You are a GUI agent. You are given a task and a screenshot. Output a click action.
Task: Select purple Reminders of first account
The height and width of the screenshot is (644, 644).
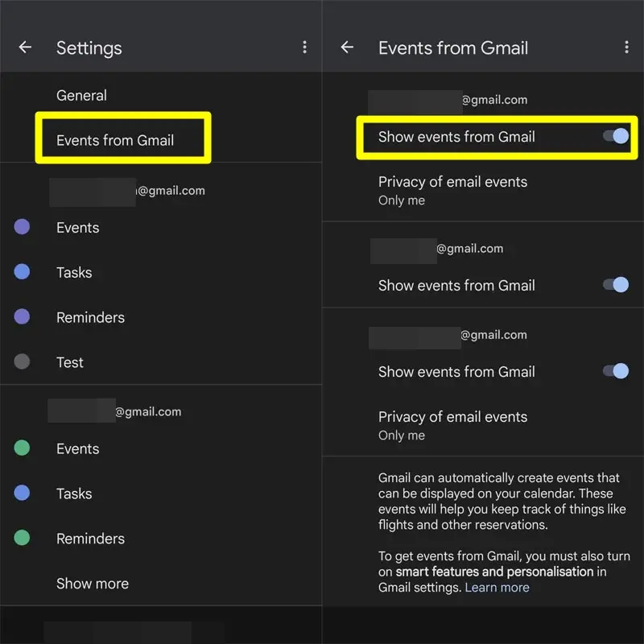click(x=160, y=317)
